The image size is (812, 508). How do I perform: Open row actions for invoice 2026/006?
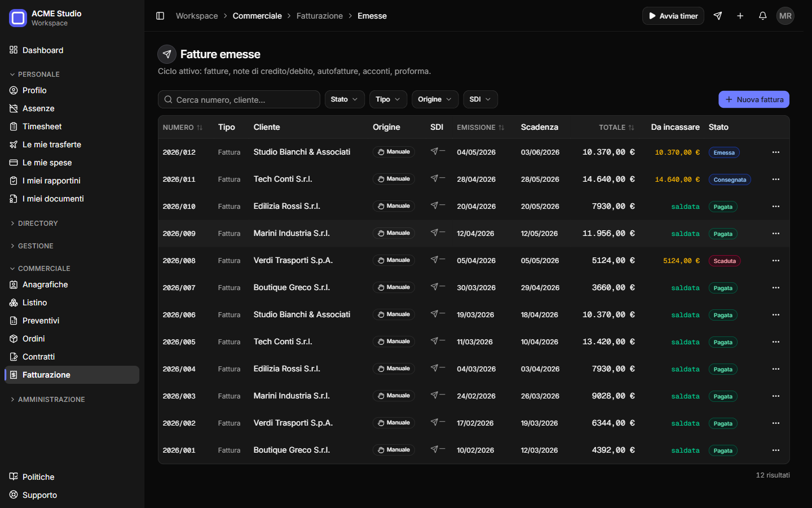tap(776, 315)
